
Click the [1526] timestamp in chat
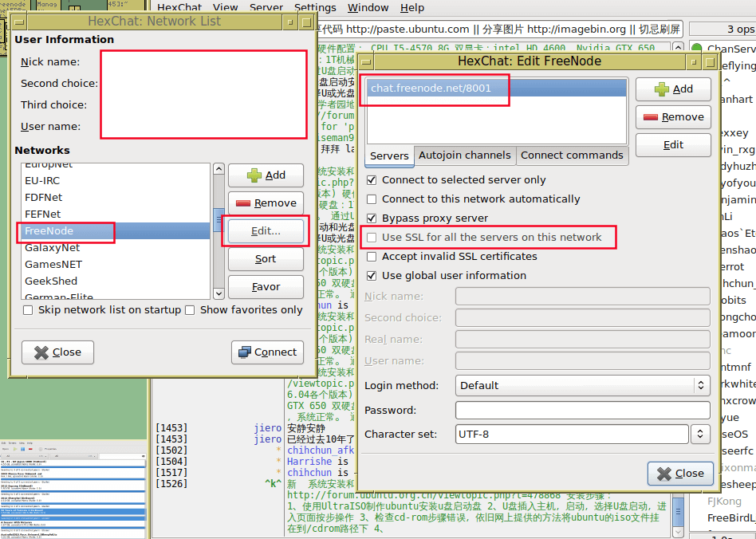coord(171,483)
